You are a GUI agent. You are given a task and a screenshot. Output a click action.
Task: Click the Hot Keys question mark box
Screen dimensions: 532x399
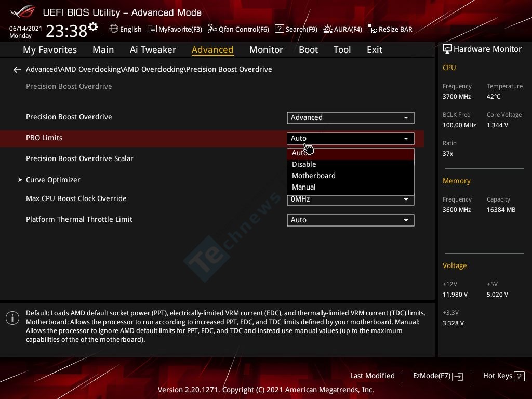[519, 376]
